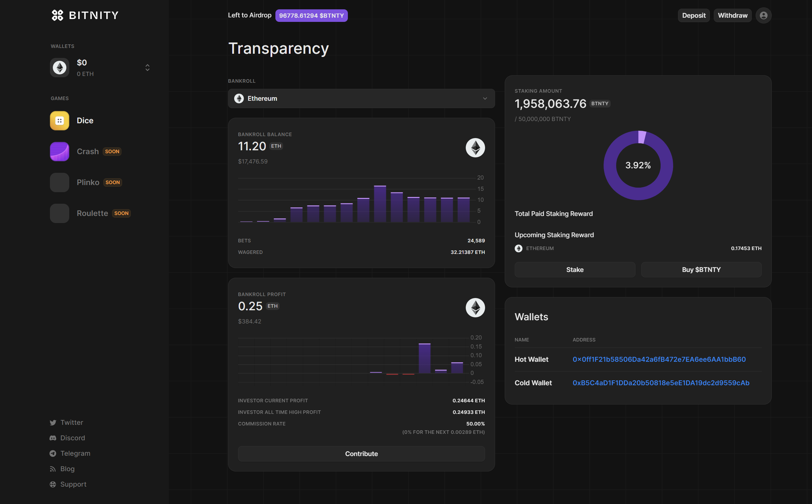Click the SOON badge next to Crash
This screenshot has width=812, height=504.
112,152
